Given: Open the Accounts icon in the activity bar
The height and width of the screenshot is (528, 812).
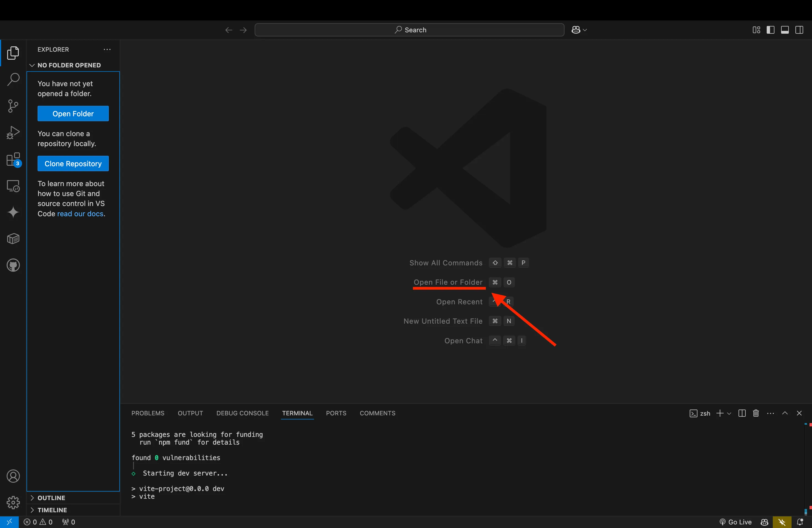Looking at the screenshot, I should click(x=13, y=476).
